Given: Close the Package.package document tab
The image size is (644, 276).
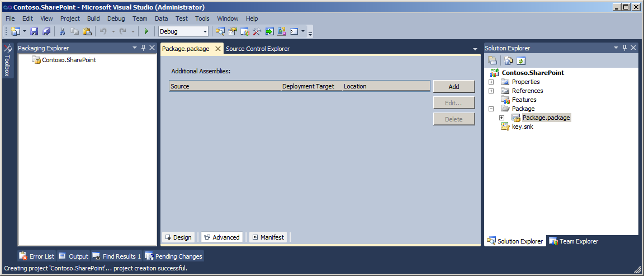Looking at the screenshot, I should (218, 49).
